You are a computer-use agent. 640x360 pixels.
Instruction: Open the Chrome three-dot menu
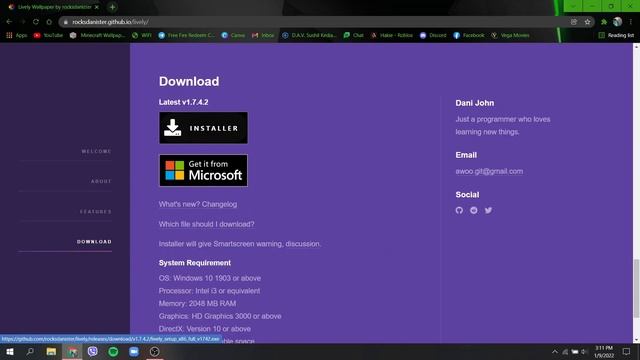pyautogui.click(x=631, y=22)
